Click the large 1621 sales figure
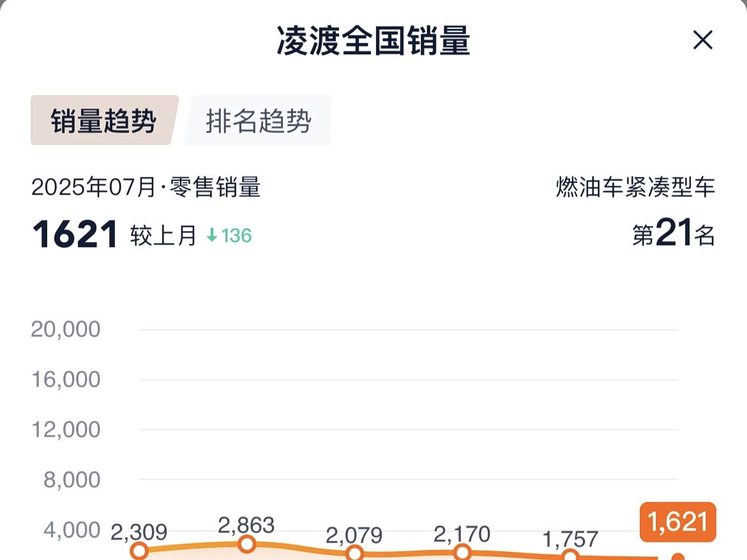 (x=75, y=235)
